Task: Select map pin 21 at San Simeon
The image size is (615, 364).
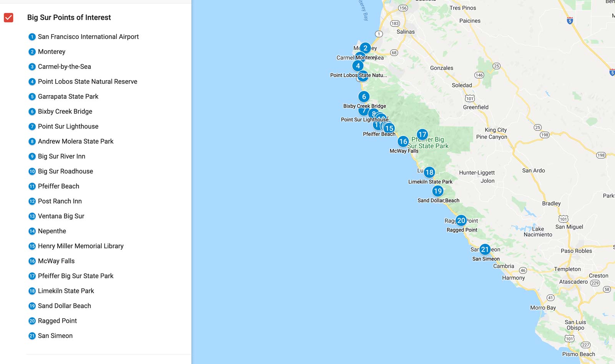Action: click(x=485, y=250)
